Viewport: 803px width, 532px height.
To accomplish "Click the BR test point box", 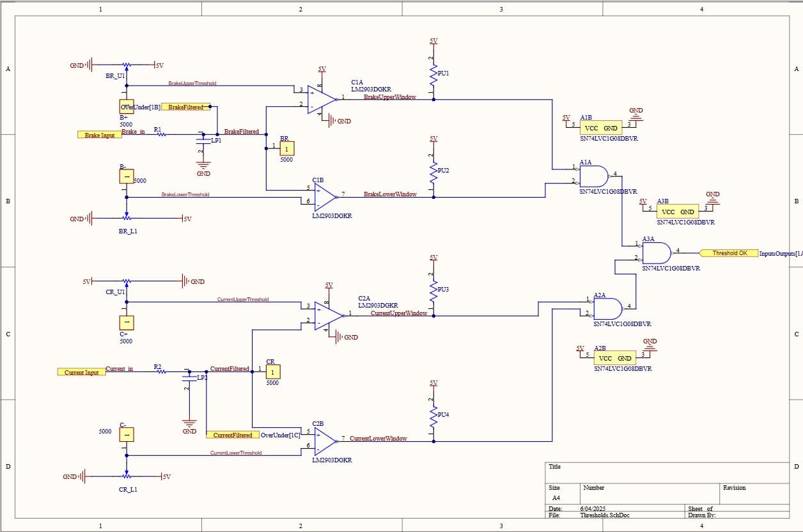I will coord(287,148).
